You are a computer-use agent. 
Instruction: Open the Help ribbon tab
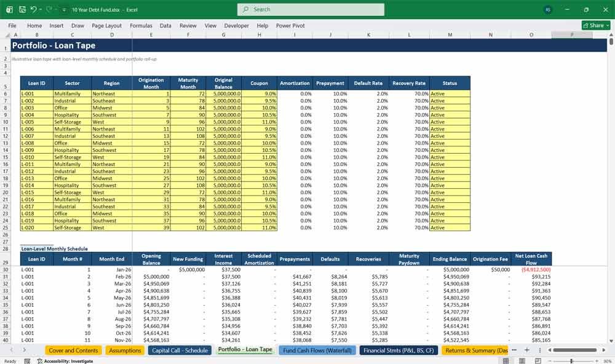pyautogui.click(x=263, y=25)
